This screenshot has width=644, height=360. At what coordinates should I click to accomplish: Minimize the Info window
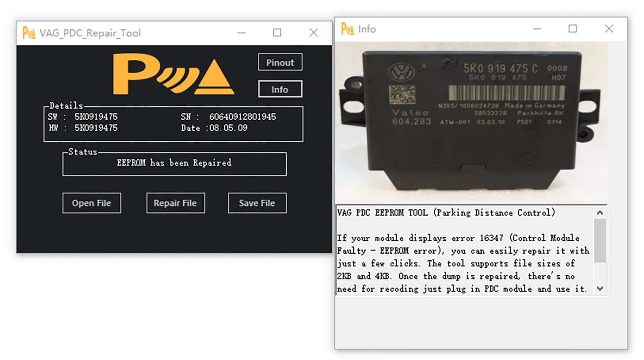point(537,29)
